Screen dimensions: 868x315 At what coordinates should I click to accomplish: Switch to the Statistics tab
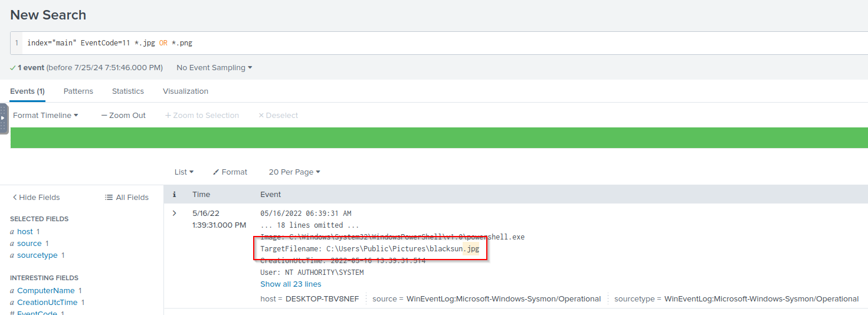coord(128,91)
